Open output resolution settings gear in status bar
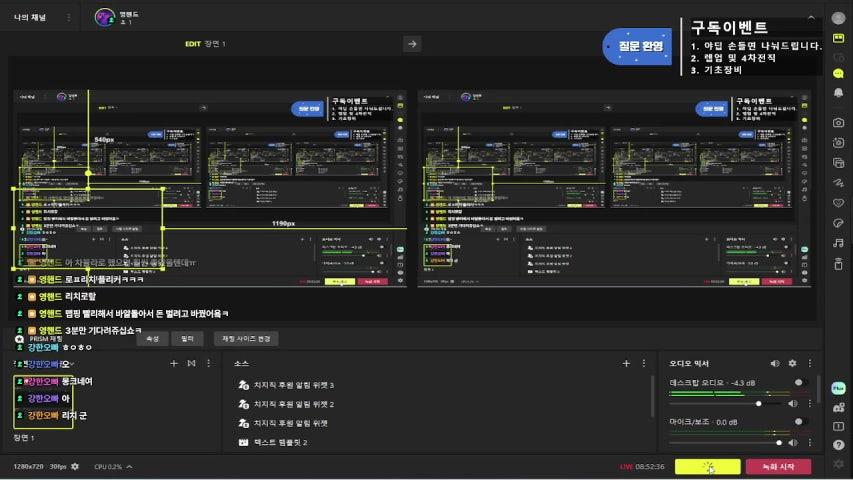Screen dimensions: 853x480 [x=75, y=466]
